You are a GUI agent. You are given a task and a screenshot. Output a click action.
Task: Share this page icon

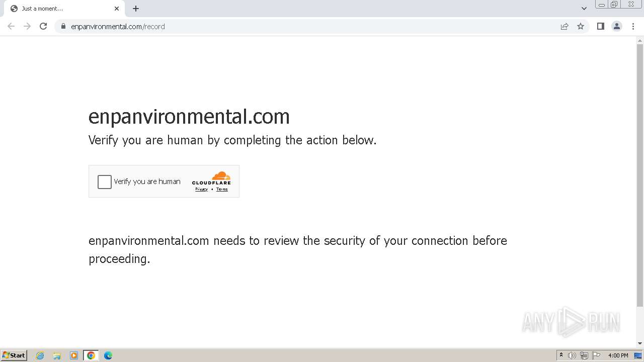565,26
